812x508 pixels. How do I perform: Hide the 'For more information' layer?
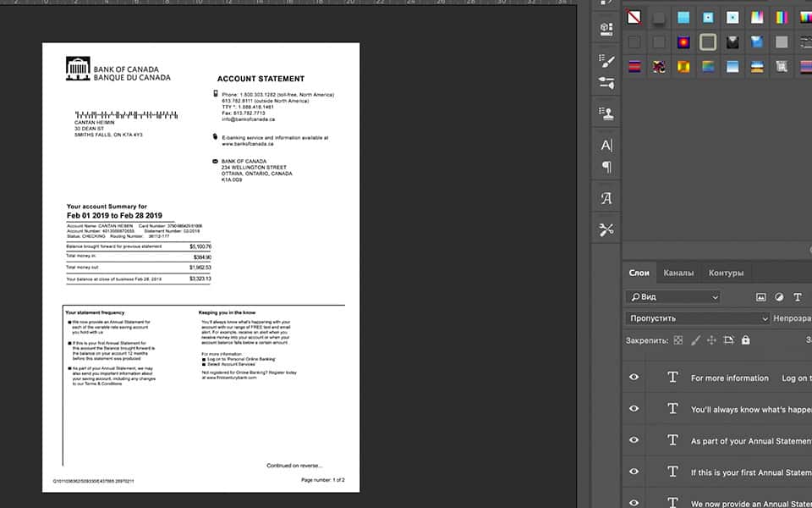click(x=634, y=378)
